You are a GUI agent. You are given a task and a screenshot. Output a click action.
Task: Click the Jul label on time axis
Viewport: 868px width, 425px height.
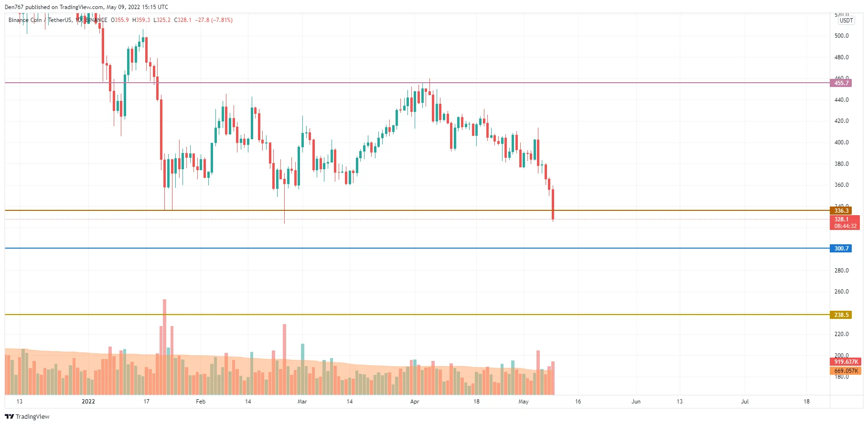coord(745,402)
